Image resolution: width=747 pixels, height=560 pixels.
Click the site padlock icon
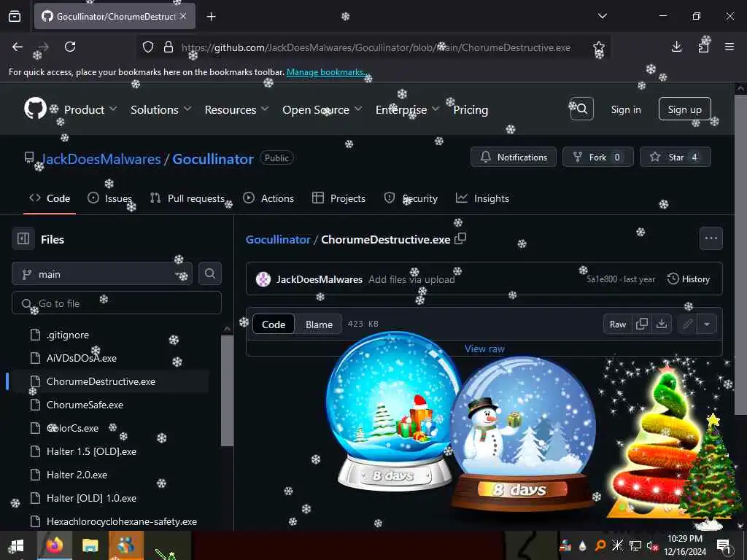coord(169,47)
